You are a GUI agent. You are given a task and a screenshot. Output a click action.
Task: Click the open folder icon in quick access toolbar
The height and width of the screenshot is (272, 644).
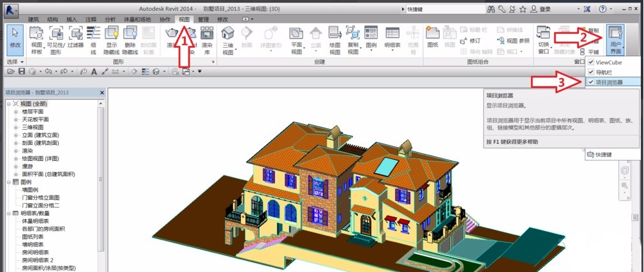[x=11, y=72]
